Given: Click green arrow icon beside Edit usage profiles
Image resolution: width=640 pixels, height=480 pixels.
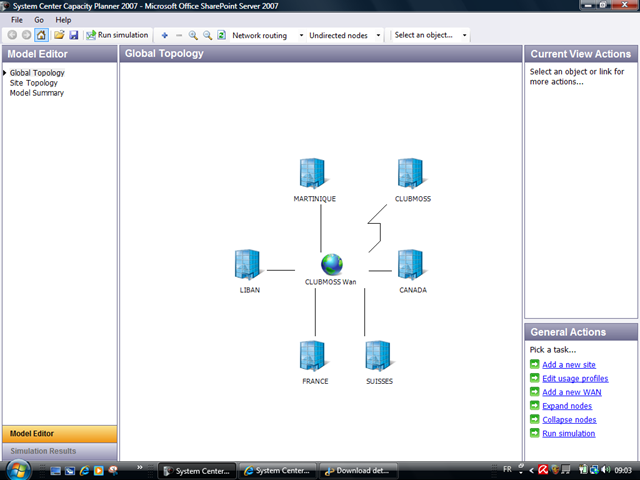Looking at the screenshot, I should tap(535, 378).
